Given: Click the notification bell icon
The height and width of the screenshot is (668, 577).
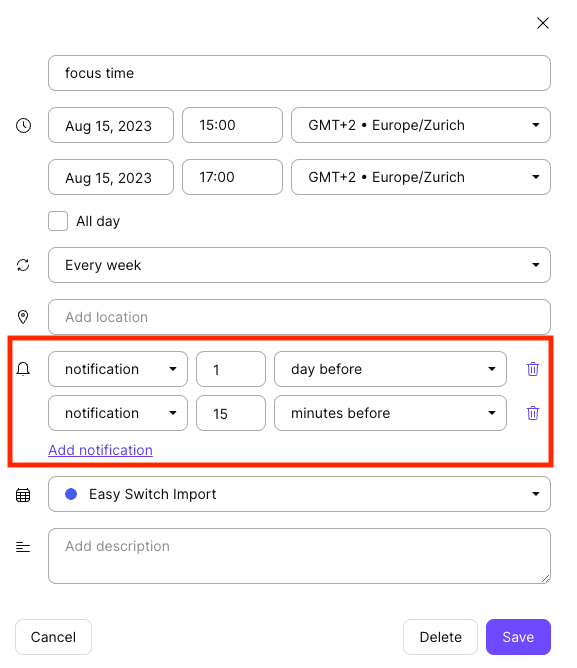Looking at the screenshot, I should (x=23, y=369).
